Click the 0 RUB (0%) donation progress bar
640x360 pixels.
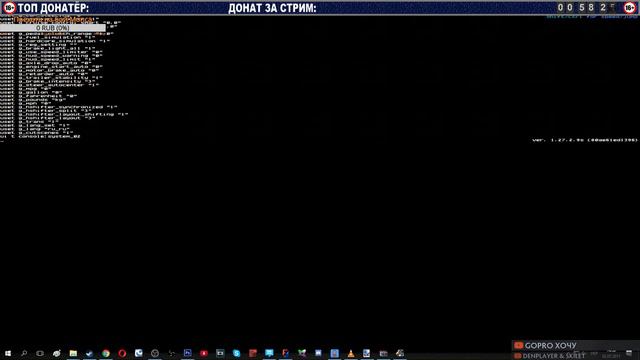[x=53, y=28]
